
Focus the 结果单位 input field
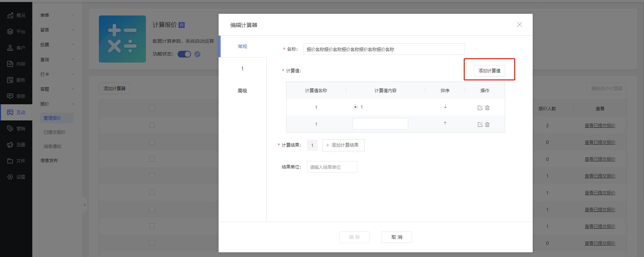click(332, 167)
